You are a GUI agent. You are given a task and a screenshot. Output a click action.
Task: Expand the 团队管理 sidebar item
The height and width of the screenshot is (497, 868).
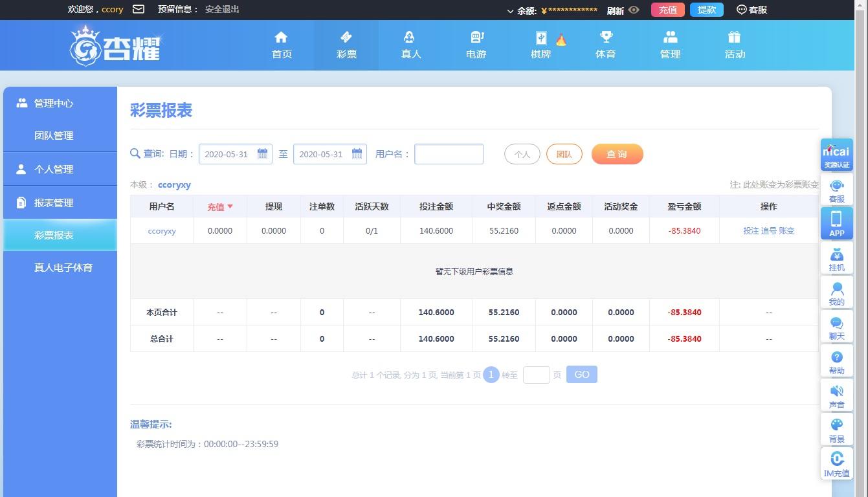click(54, 135)
